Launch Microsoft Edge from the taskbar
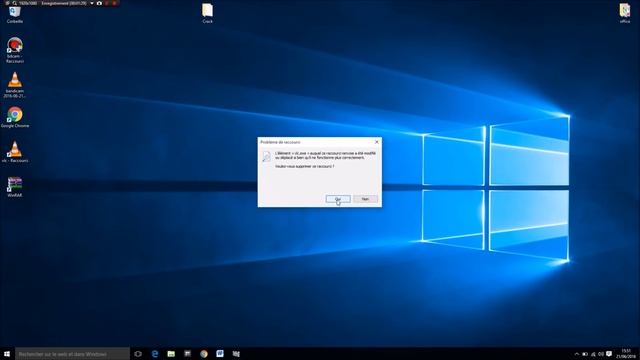This screenshot has width=640, height=360. (155, 354)
